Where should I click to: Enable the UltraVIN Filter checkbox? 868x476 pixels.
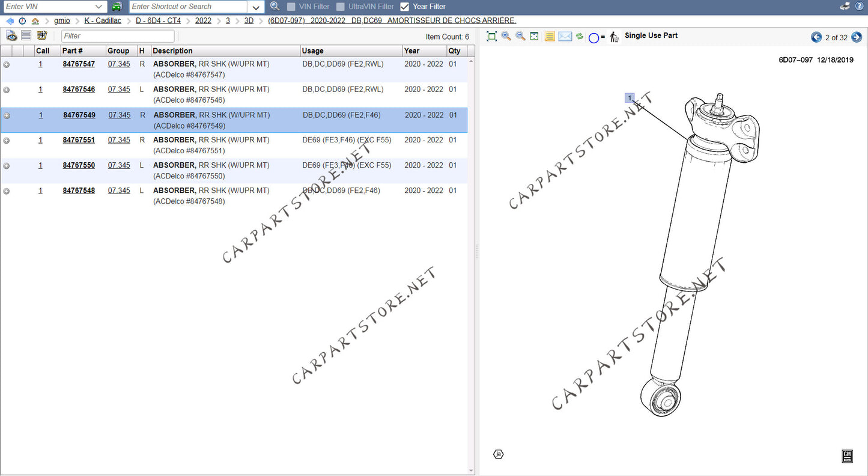(341, 7)
